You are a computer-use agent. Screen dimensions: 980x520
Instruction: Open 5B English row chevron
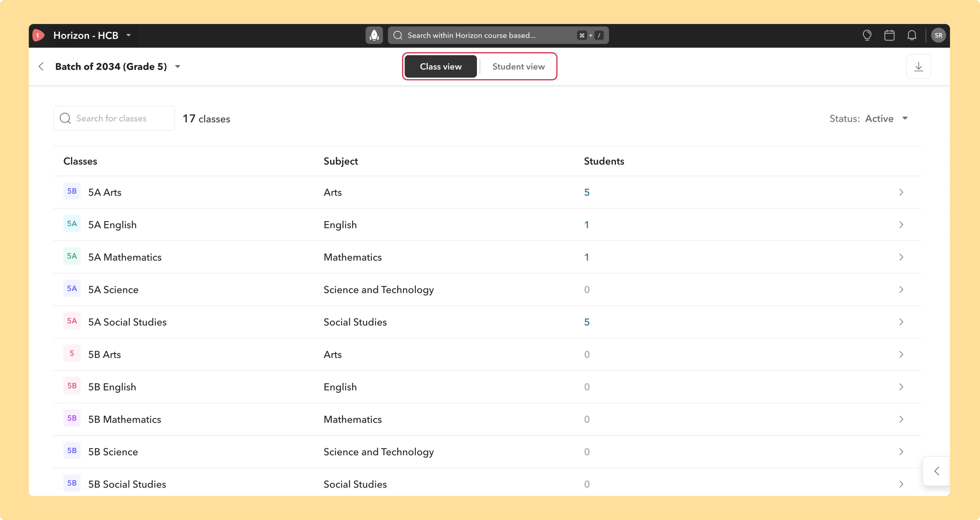[x=901, y=387]
